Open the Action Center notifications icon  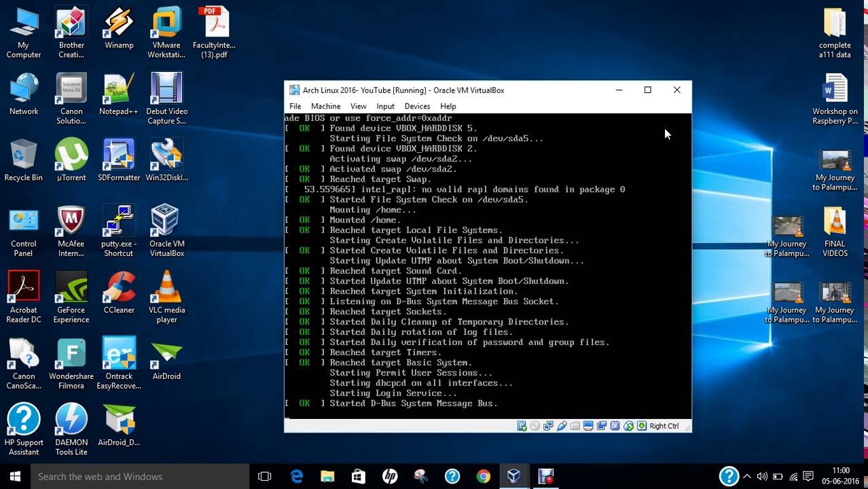coord(808,477)
